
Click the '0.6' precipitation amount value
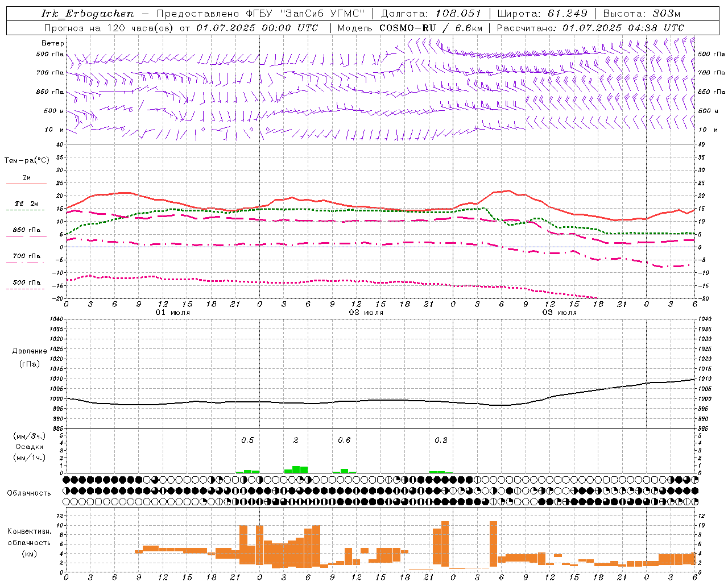(344, 440)
